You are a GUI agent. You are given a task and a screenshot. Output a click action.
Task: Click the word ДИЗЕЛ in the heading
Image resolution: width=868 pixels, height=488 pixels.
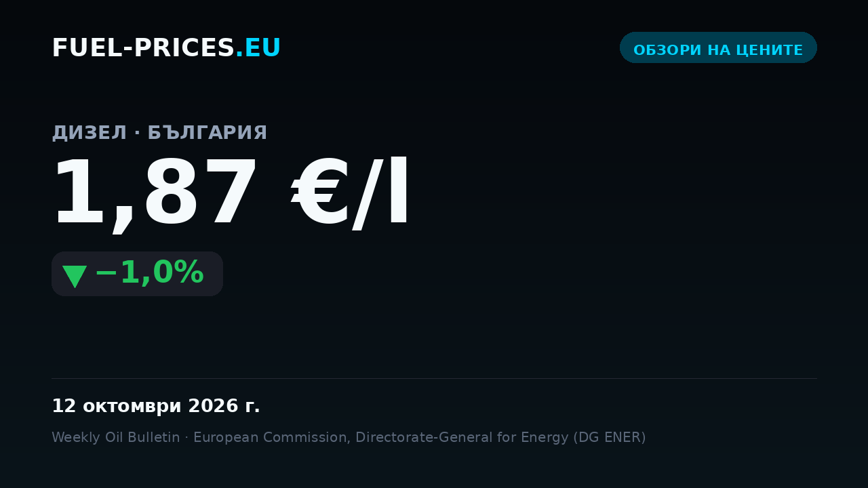(x=90, y=133)
